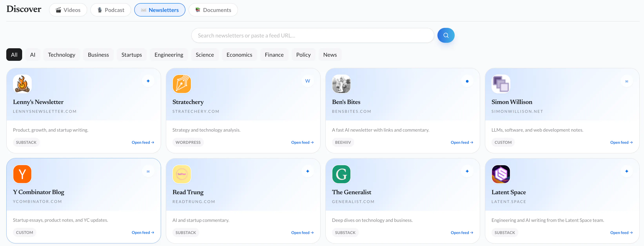Open the Documents tab
This screenshot has height=246, width=644.
(x=213, y=10)
